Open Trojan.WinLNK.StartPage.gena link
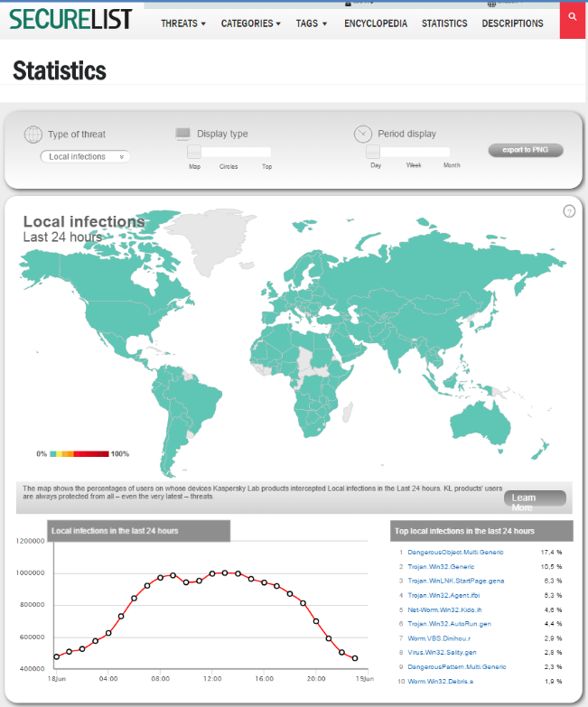 pos(456,581)
